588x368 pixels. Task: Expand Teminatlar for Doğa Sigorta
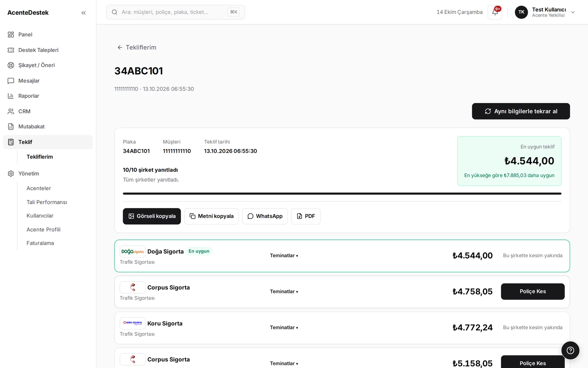(284, 255)
